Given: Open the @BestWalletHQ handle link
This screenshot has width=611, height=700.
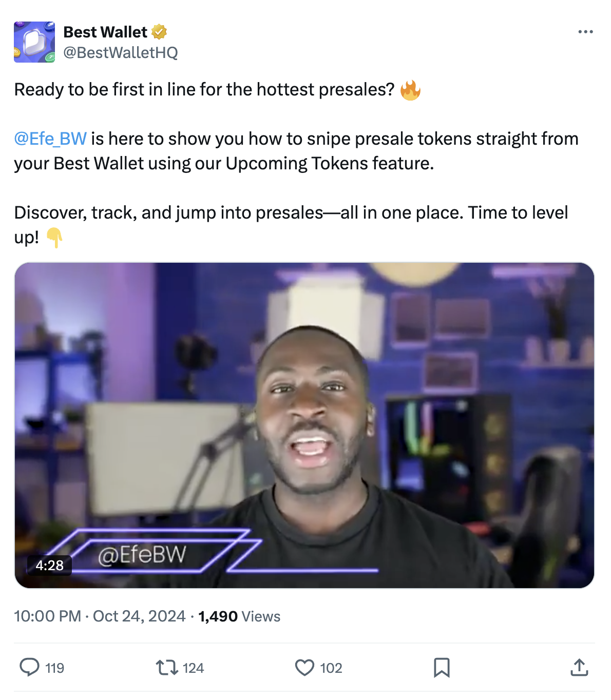Looking at the screenshot, I should 121,52.
